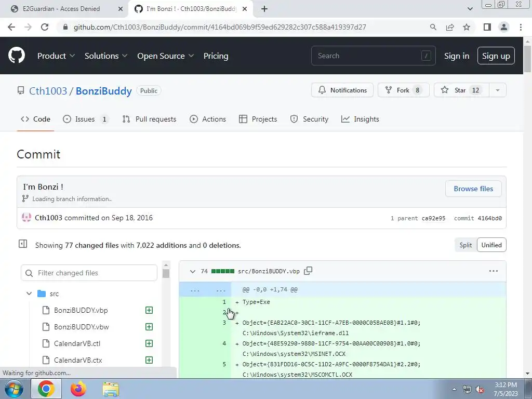The height and width of the screenshot is (399, 532).
Task: Open the Cth1003 committer name link
Action: 48,218
